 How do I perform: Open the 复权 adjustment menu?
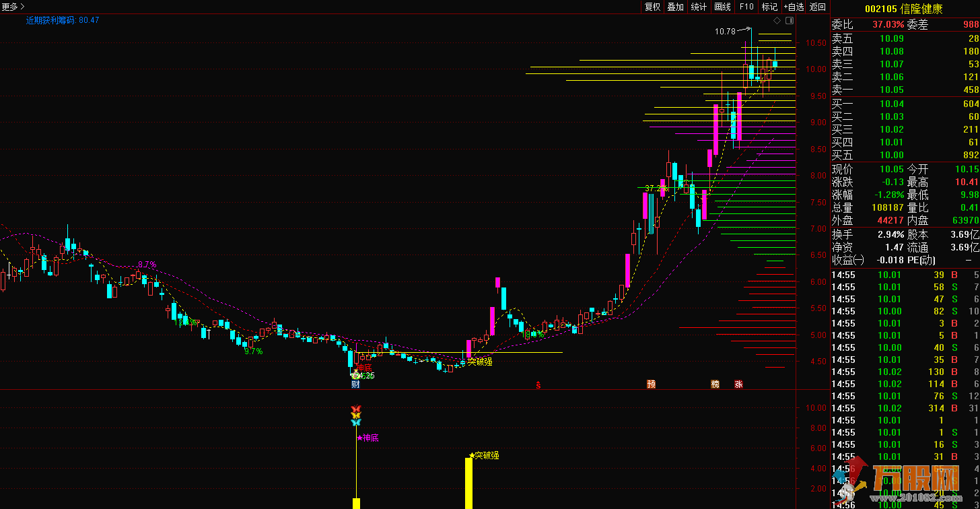click(x=652, y=7)
